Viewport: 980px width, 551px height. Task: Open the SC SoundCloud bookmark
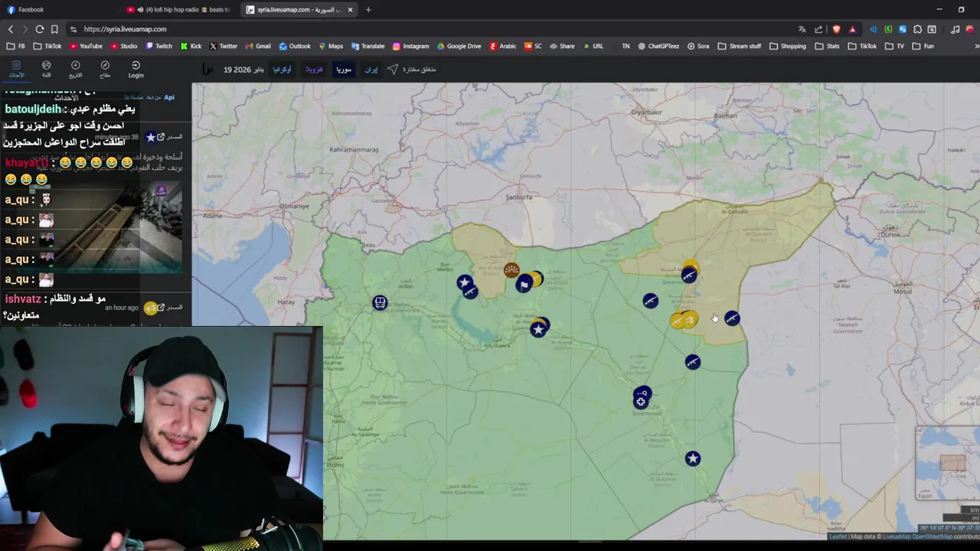(533, 46)
